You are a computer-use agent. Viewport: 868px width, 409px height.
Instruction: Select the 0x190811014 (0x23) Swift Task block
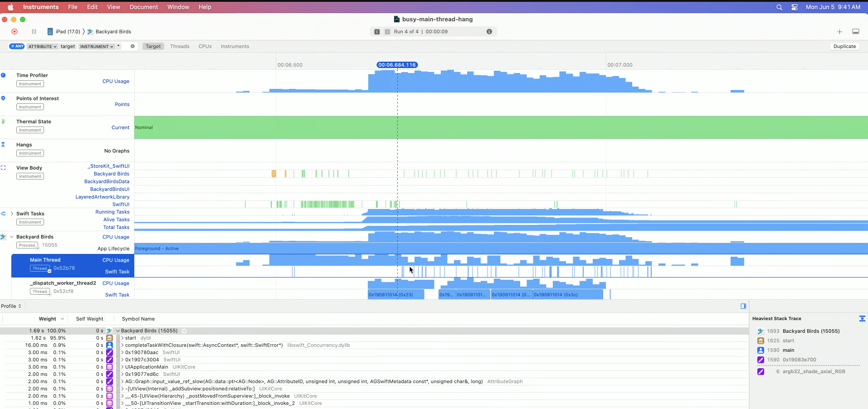coord(396,295)
